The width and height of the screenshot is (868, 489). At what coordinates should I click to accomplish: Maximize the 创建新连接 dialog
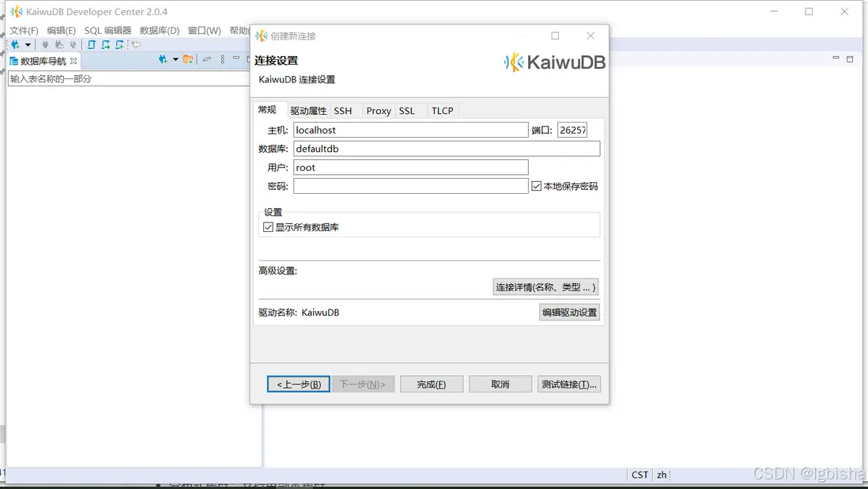555,36
